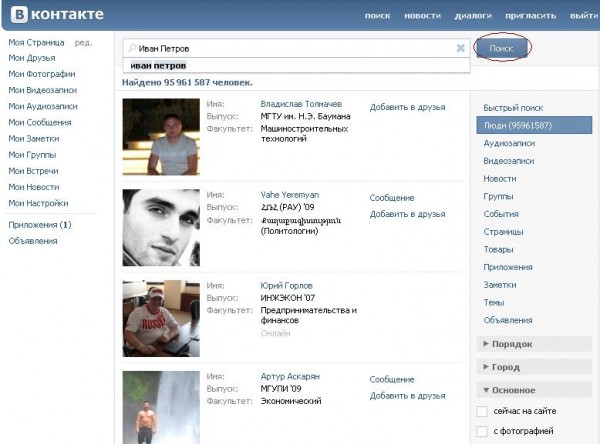Select Видеозаписи search category
Screen dimensions: 600x444
coord(509,161)
